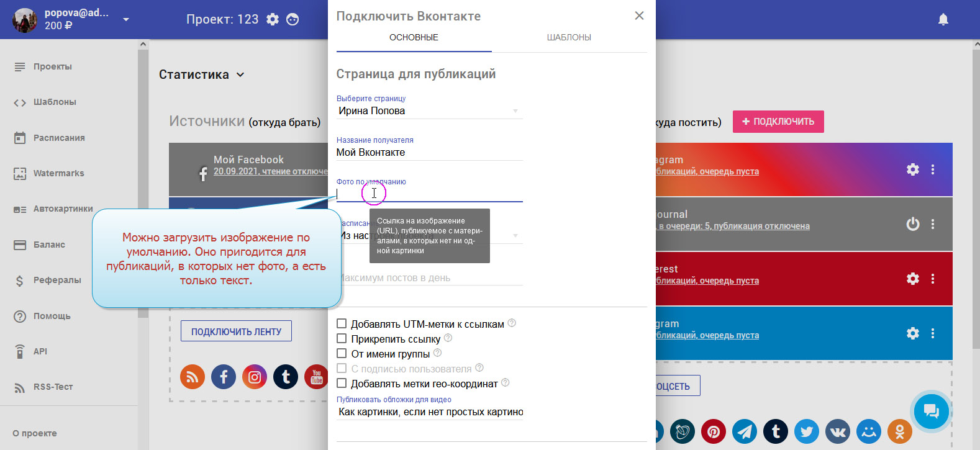Open the live chat bubble
Viewport: 980px width, 450px height.
[931, 411]
